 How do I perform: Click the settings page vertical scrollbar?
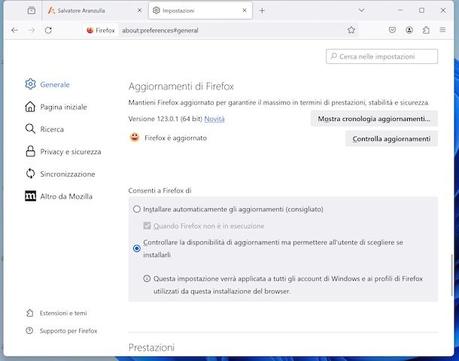point(452,275)
